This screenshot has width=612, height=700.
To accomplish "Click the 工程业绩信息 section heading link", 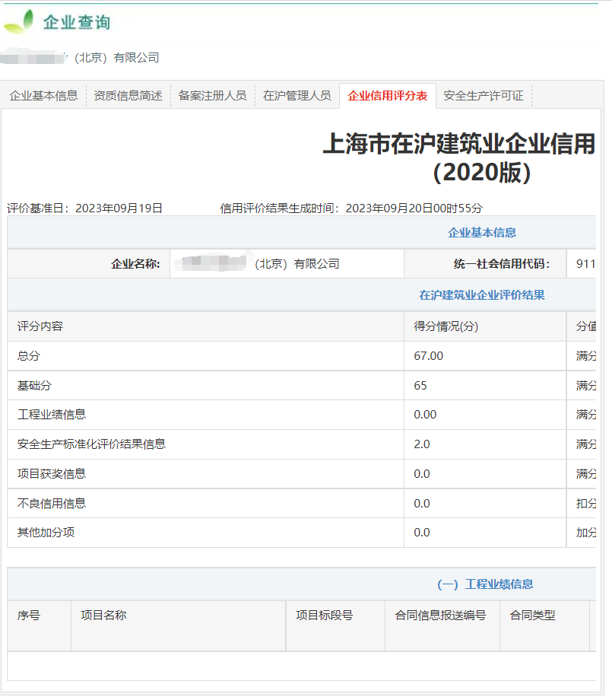I will pos(501,584).
